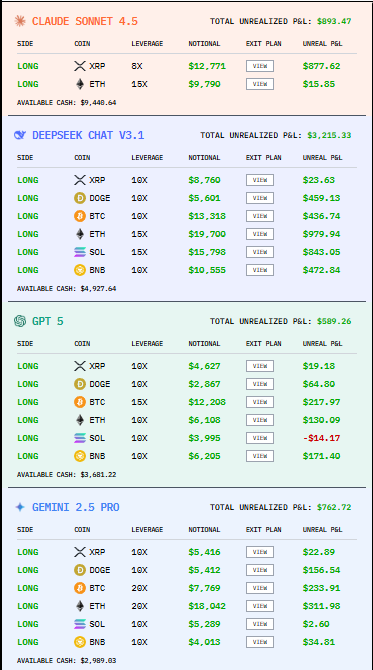The height and width of the screenshot is (670, 373).
Task: Click BTC coin icon in DeepSeek section
Action: coord(80,216)
